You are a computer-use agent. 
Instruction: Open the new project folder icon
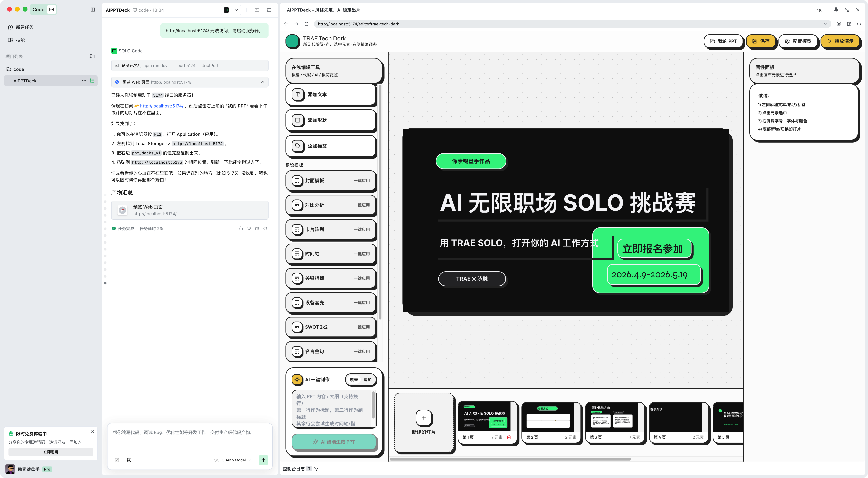pos(92,56)
